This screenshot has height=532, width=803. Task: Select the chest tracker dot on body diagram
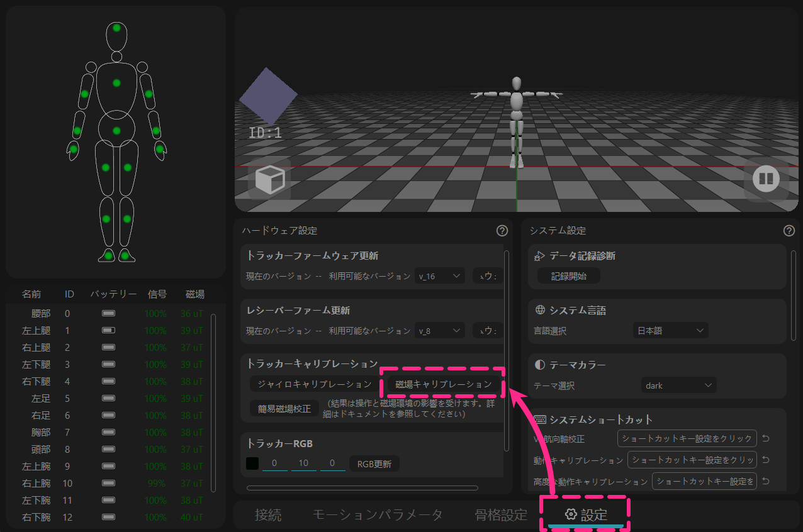116,83
